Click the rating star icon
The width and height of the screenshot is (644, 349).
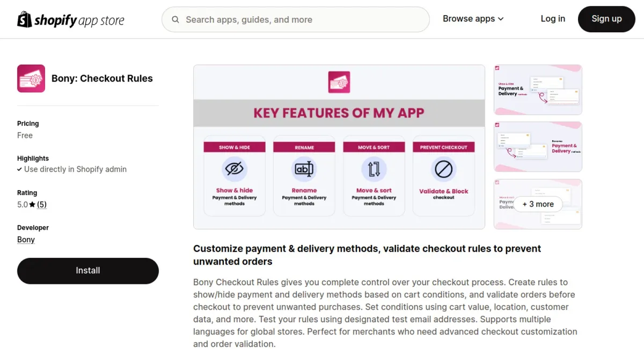(32, 205)
